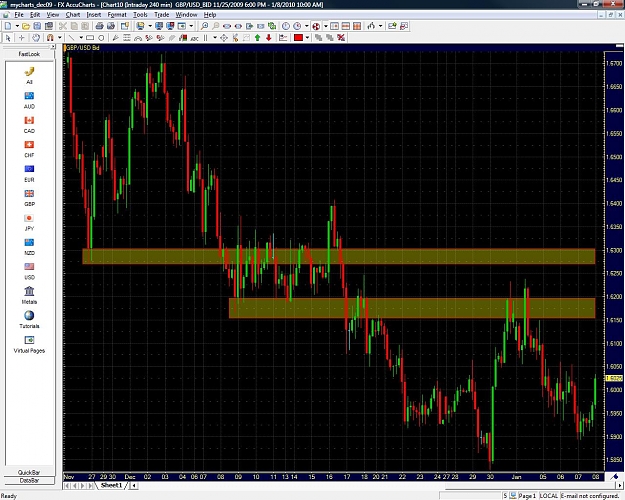Click the red-white circular chart-type icon

pyautogui.click(x=316, y=26)
